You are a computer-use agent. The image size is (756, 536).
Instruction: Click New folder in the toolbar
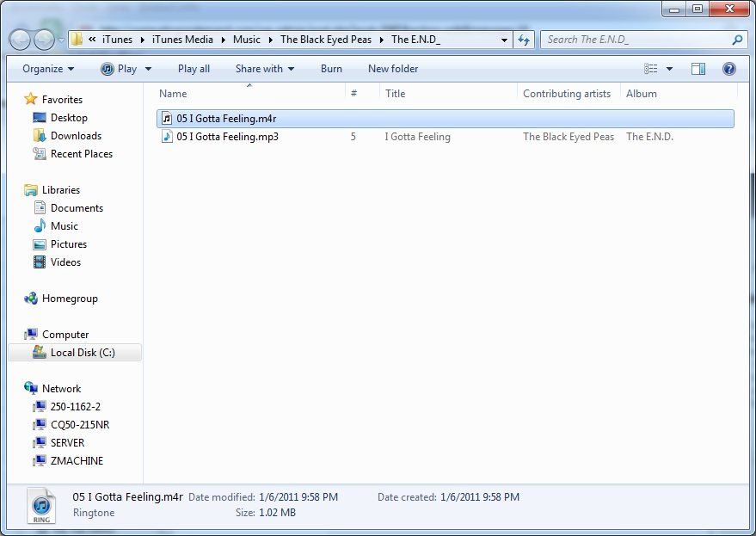393,69
